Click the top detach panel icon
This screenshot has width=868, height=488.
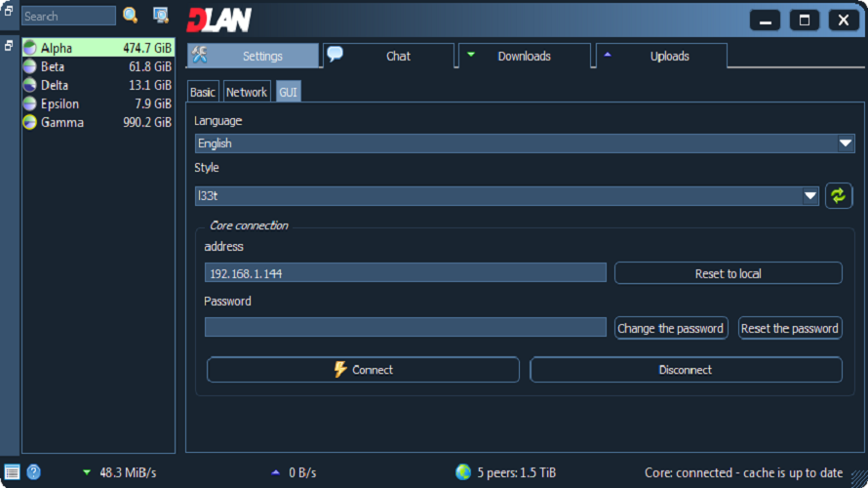coord(9,11)
